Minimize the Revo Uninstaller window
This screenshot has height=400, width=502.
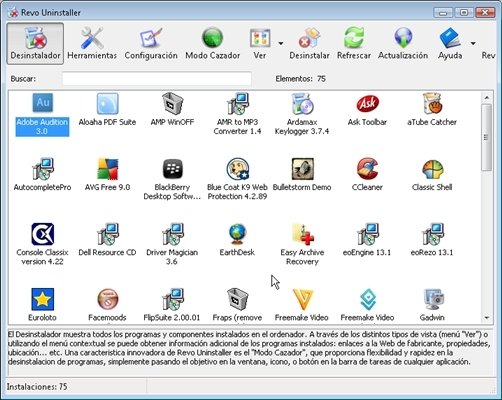coord(443,13)
